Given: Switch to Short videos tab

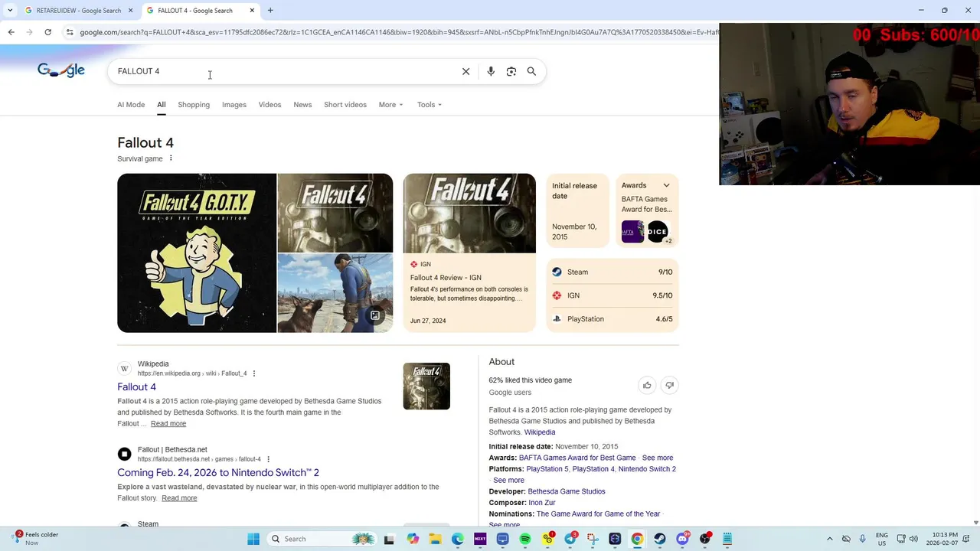Looking at the screenshot, I should click(x=345, y=105).
